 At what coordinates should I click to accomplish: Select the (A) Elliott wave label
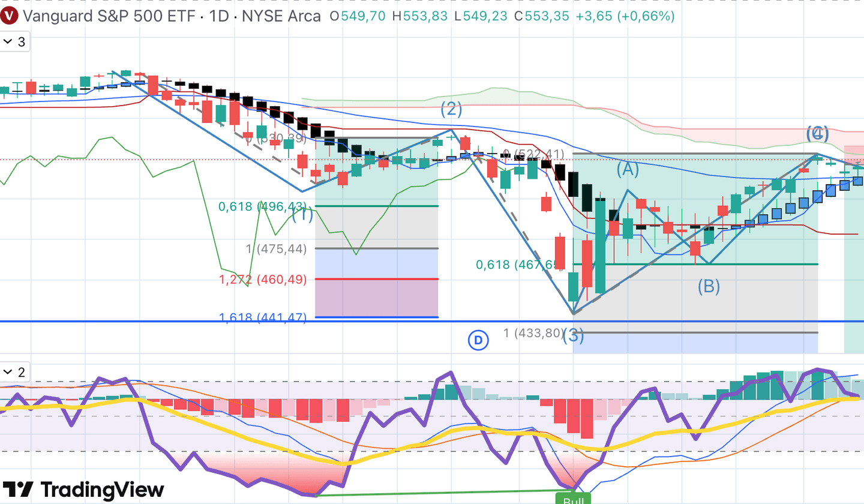pos(628,170)
